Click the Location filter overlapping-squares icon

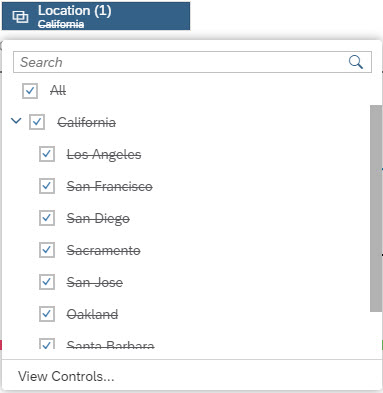[x=20, y=16]
